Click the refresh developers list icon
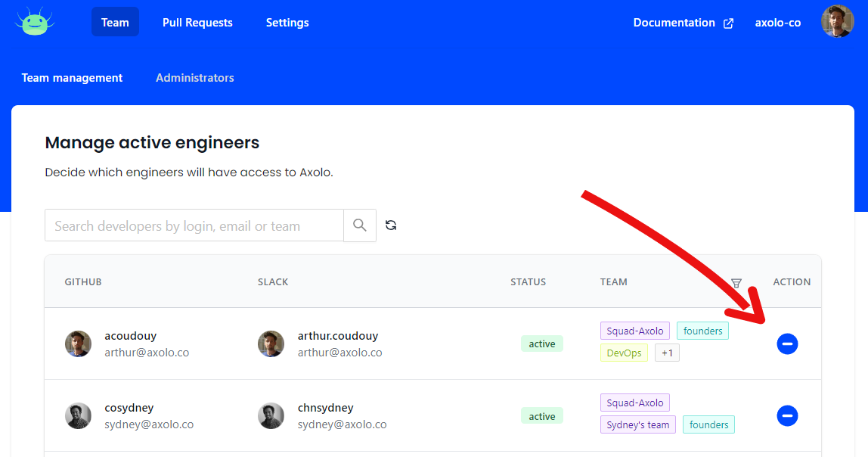Image resolution: width=868 pixels, height=457 pixels. [x=391, y=225]
